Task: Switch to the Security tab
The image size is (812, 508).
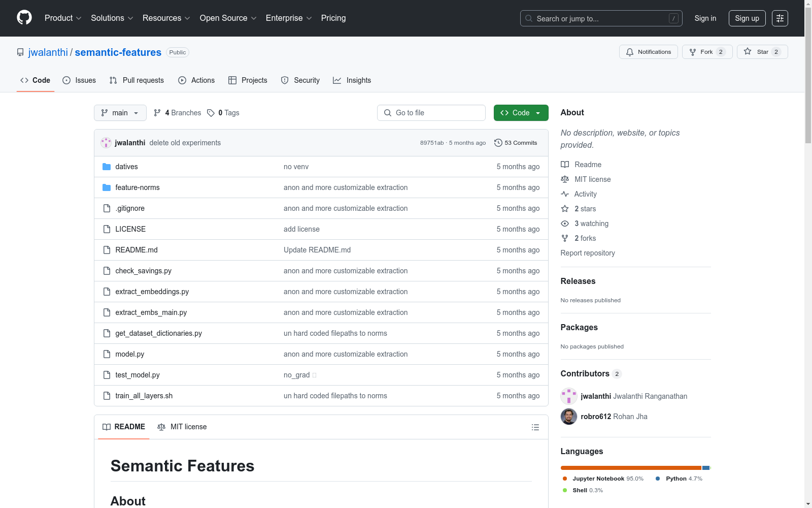Action: (x=300, y=80)
